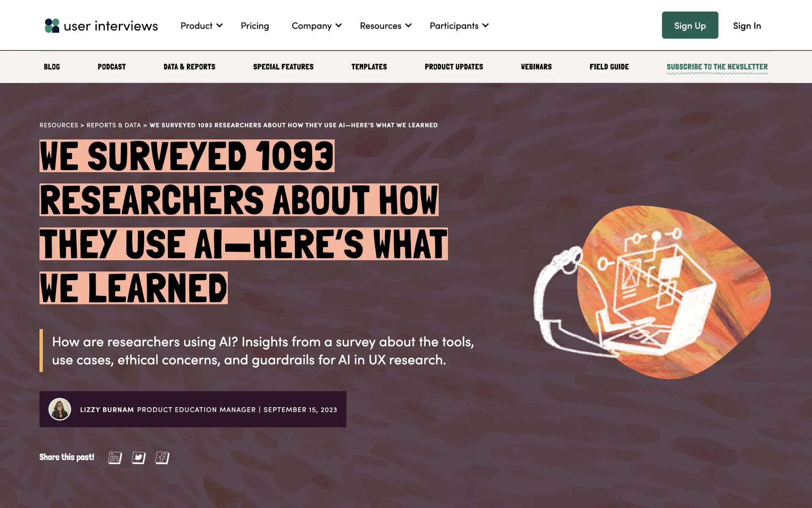Share post via LinkedIn icon
This screenshot has height=508, width=812.
[x=115, y=458]
